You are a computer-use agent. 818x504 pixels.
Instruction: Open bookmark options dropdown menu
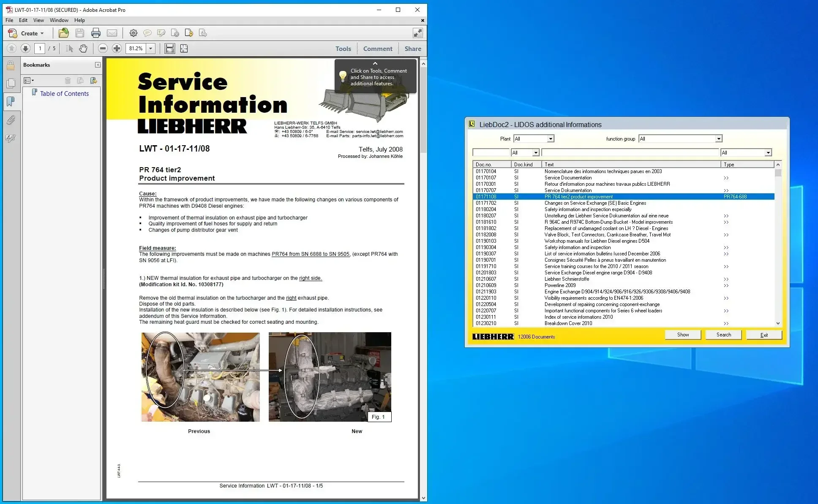pos(29,80)
